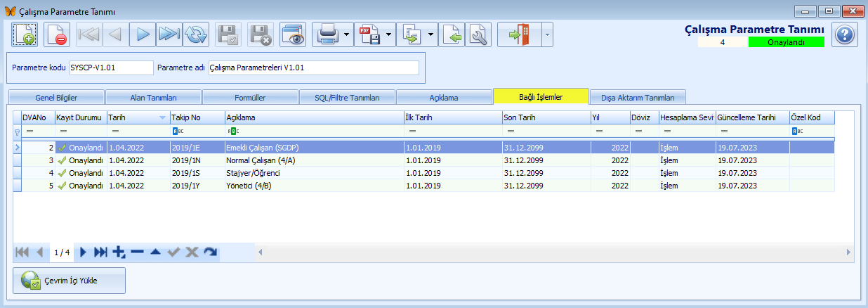Open the dropdown arrow beside exit door
Screen dimensions: 868x308
click(x=547, y=34)
